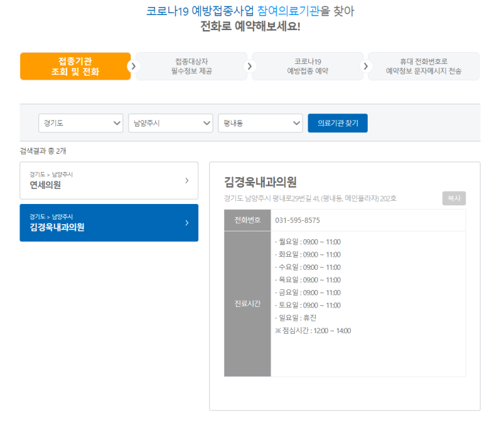Image resolution: width=504 pixels, height=423 pixels.
Task: Click the 의료기관 찾기 search button
Action: pyautogui.click(x=338, y=123)
